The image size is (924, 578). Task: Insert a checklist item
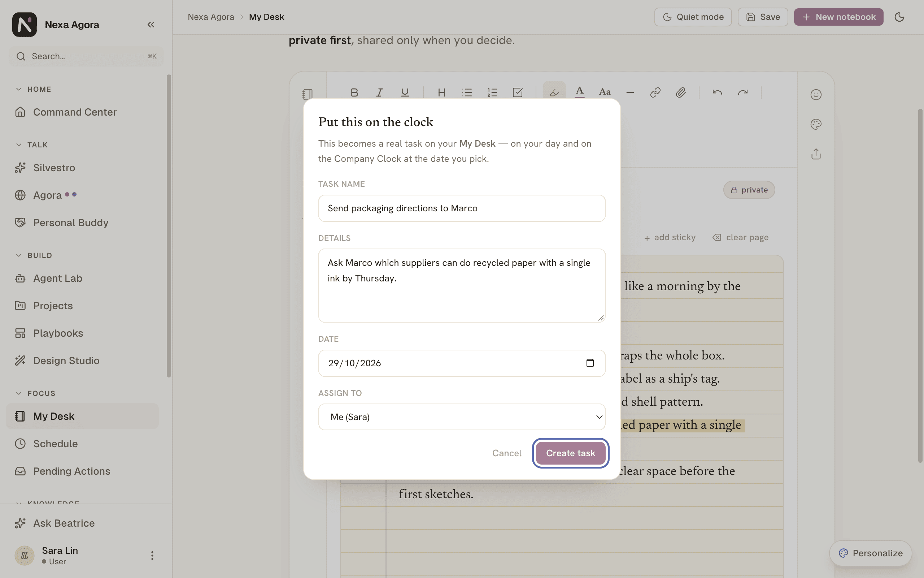tap(517, 92)
